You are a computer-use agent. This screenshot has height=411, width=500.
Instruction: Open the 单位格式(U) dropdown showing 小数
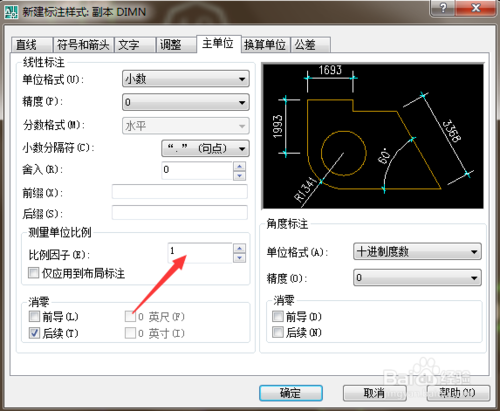[x=186, y=79]
